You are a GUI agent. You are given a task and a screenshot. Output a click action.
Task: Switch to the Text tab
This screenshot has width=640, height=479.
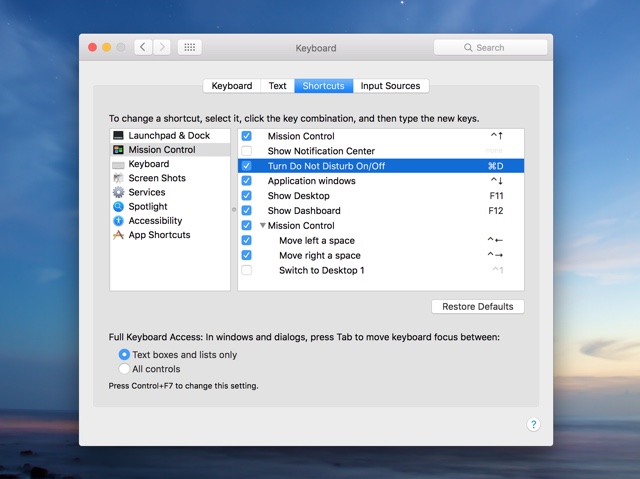coord(278,86)
